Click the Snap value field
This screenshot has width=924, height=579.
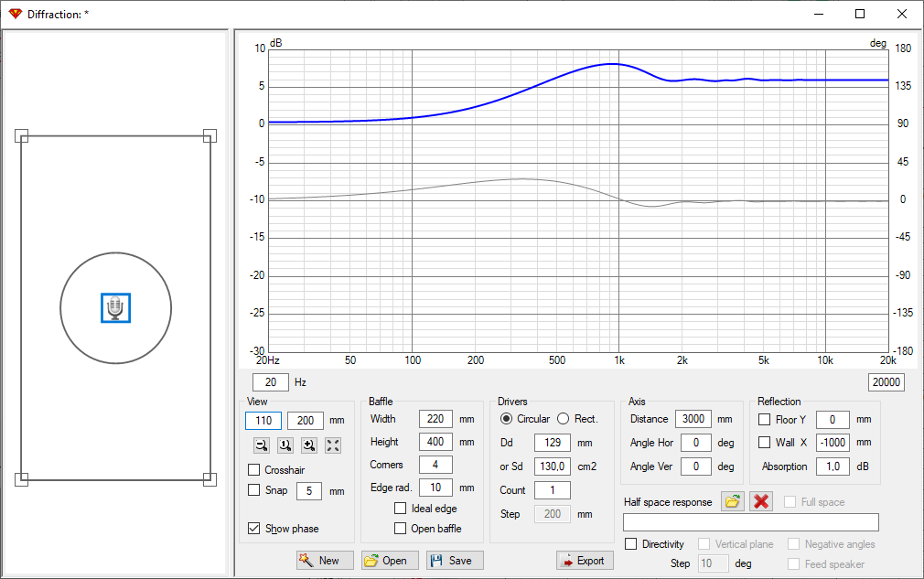pyautogui.click(x=309, y=490)
